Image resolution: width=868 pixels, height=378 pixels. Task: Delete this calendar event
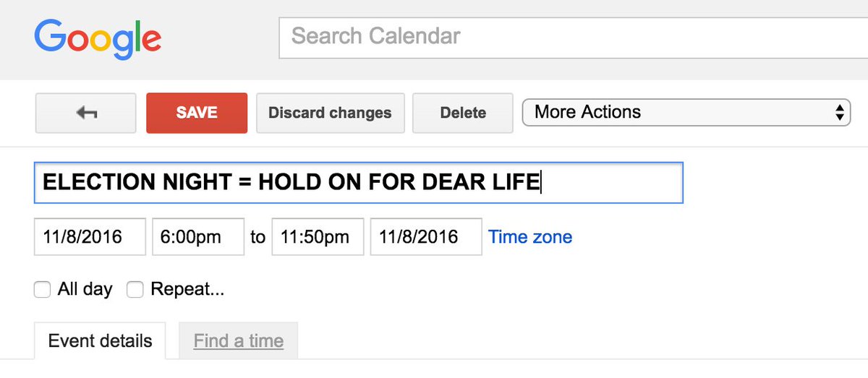point(463,113)
